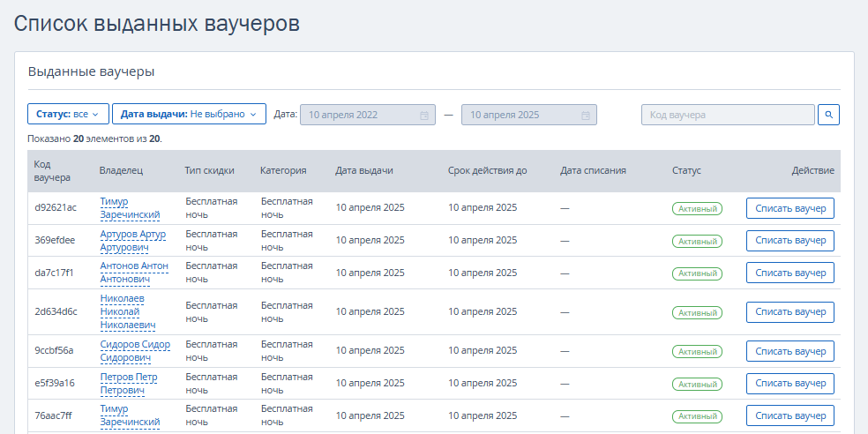Select voucher code 9ccbf56a
868x434 pixels.
pos(55,350)
